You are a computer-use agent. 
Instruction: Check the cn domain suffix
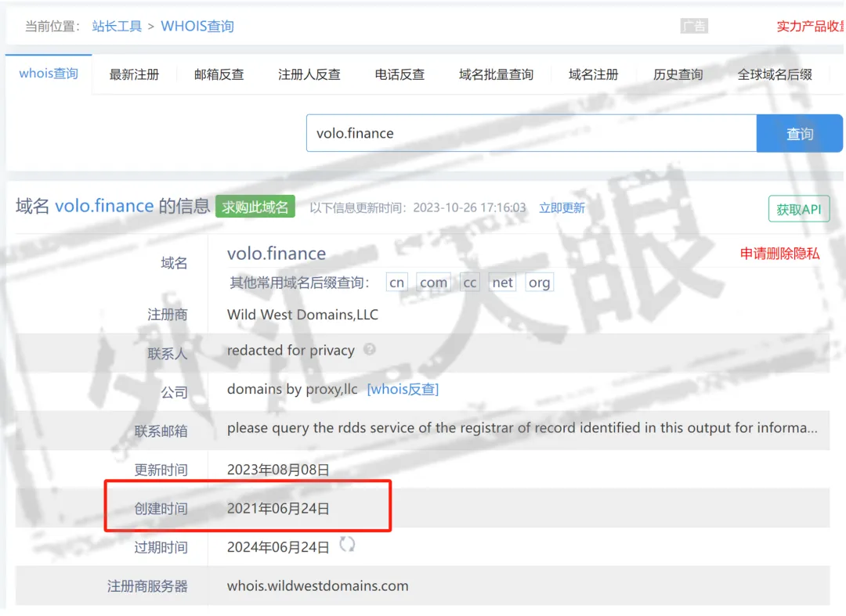coord(396,283)
